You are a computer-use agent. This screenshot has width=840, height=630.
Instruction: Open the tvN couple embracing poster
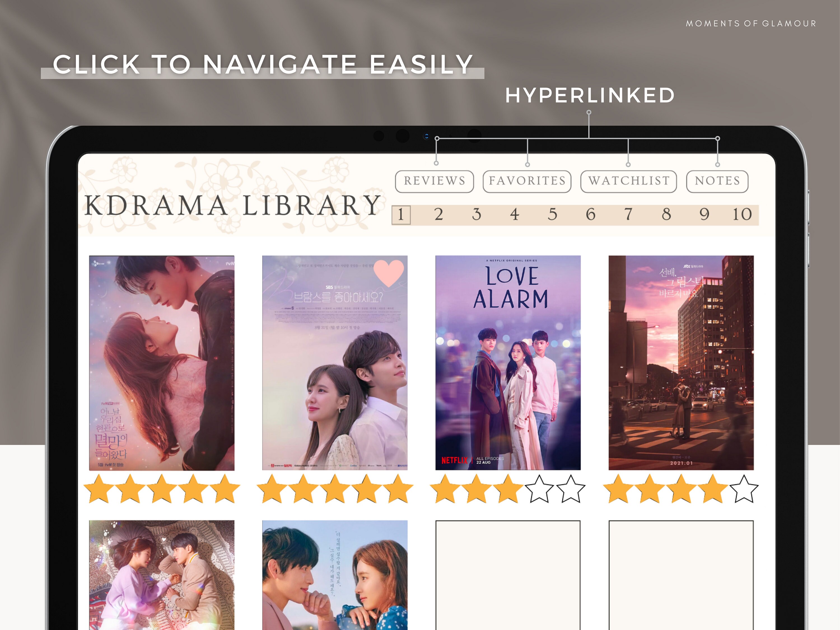tap(161, 363)
